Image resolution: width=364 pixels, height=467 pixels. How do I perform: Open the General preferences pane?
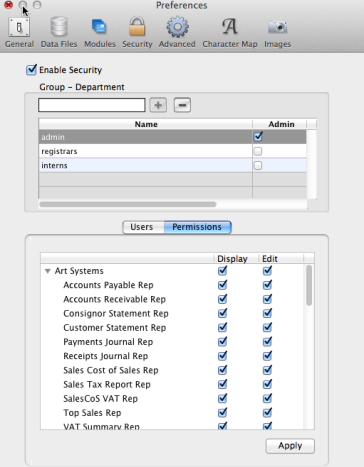point(19,33)
